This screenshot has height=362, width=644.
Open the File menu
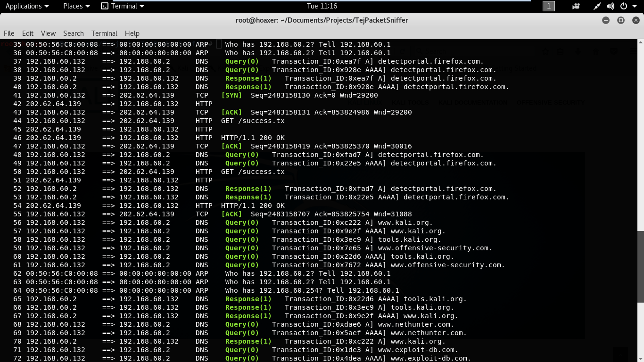[x=9, y=33]
